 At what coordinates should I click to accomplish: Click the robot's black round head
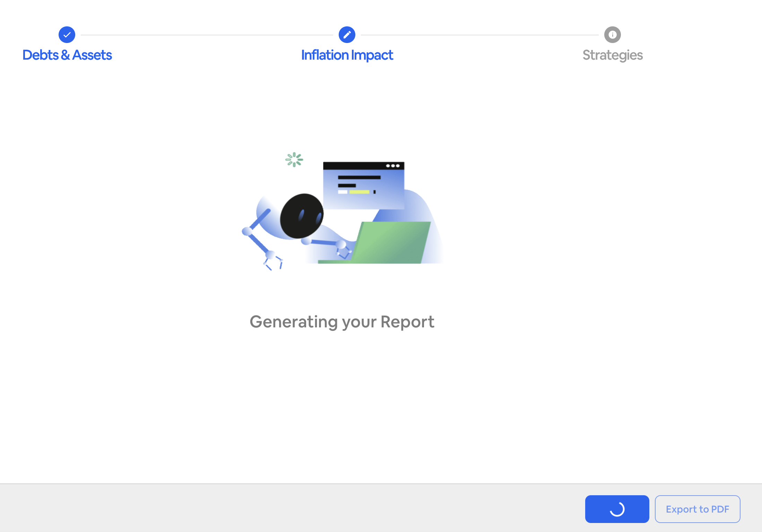coord(301,216)
